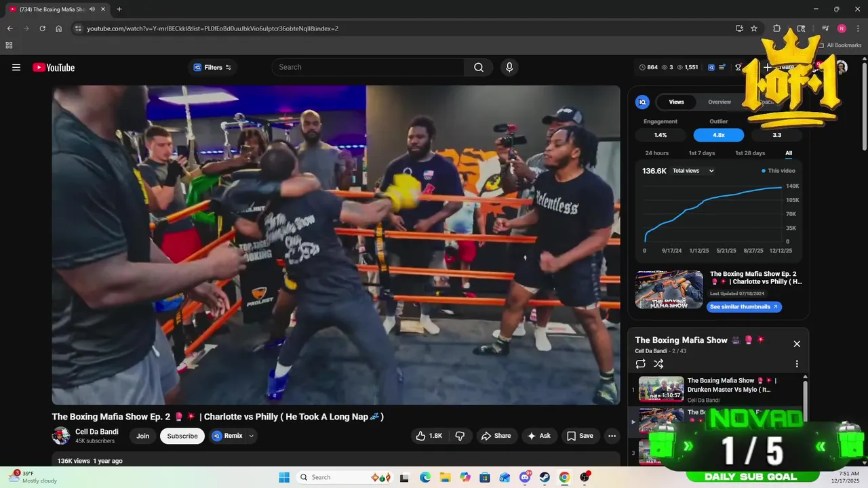Open the Total views dropdown

[693, 171]
